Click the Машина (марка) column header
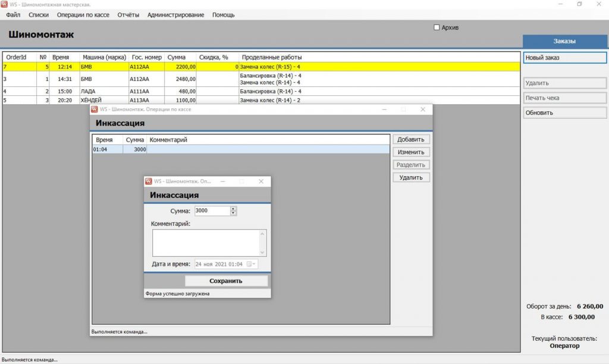This screenshot has height=364, width=609. (x=105, y=57)
